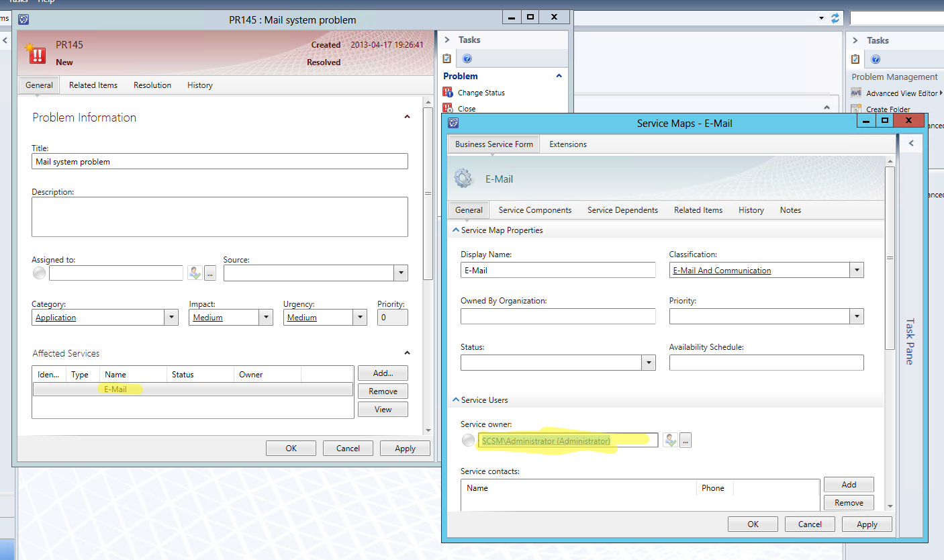
Task: Click View button for Affected Services
Action: (383, 410)
